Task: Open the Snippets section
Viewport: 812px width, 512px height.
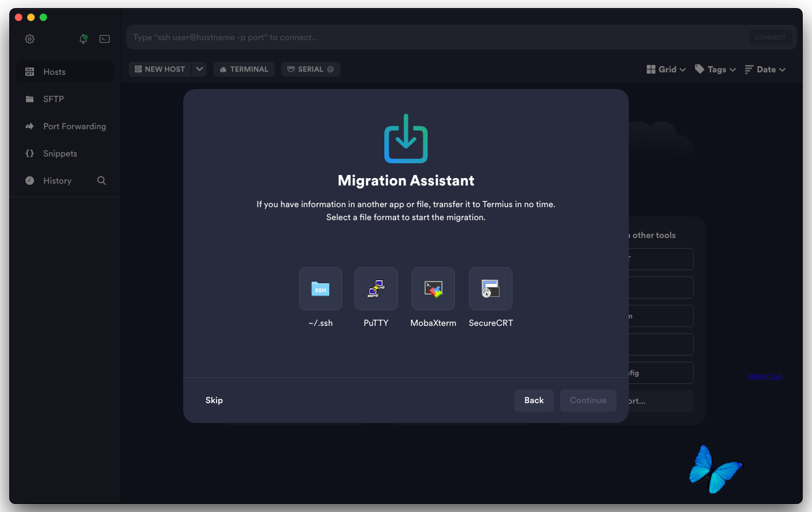Action: [66, 153]
